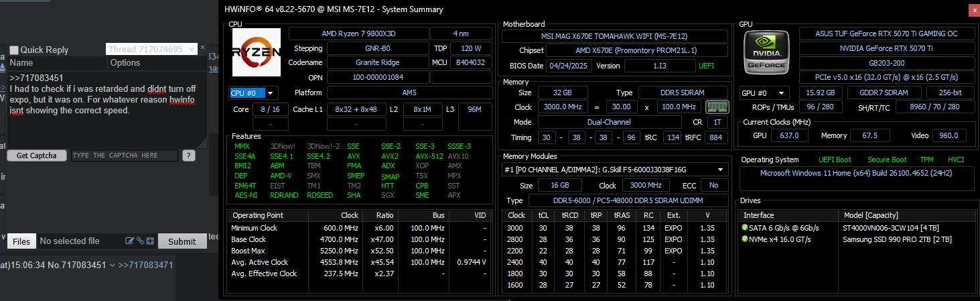Click the Video clock 960.0 value
The width and height of the screenshot is (980, 301).
tap(948, 135)
